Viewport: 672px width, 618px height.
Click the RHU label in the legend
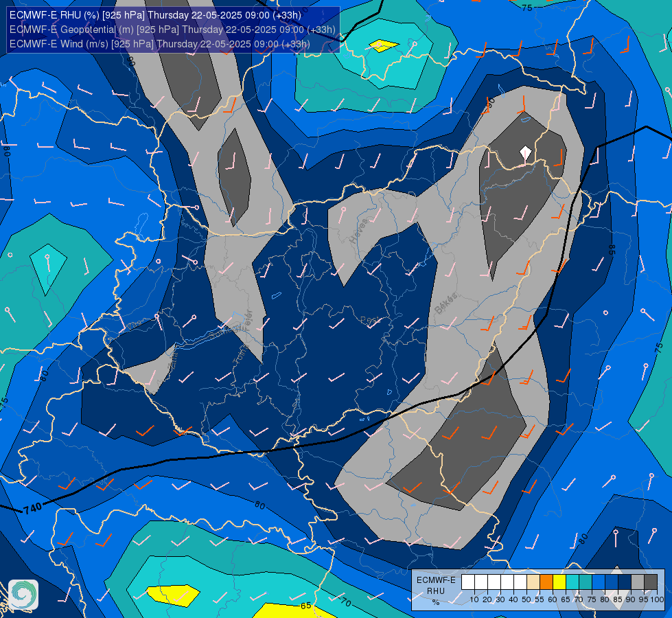436,591
